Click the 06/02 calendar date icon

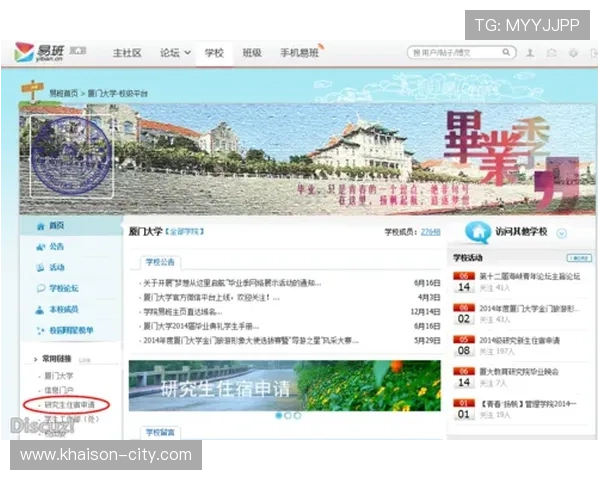pos(464,315)
